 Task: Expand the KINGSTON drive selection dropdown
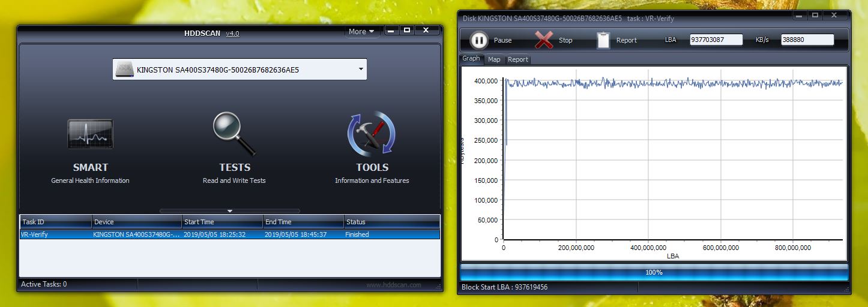click(x=361, y=69)
